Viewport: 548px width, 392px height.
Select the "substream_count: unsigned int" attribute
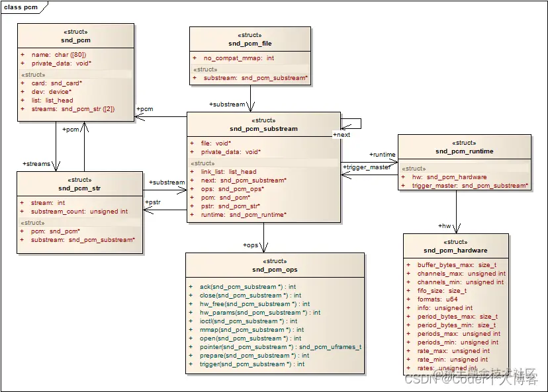coord(79,212)
